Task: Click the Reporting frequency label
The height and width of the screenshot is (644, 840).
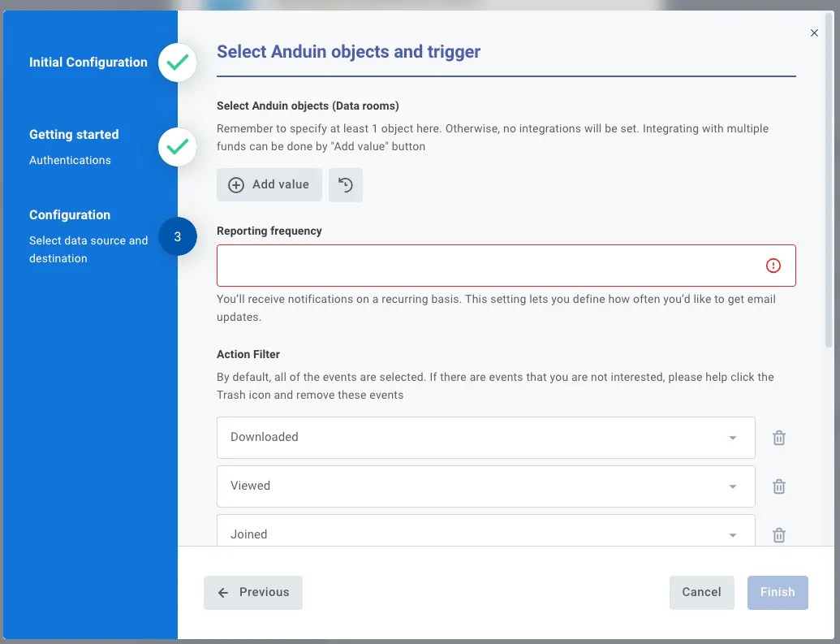Action: [x=269, y=231]
